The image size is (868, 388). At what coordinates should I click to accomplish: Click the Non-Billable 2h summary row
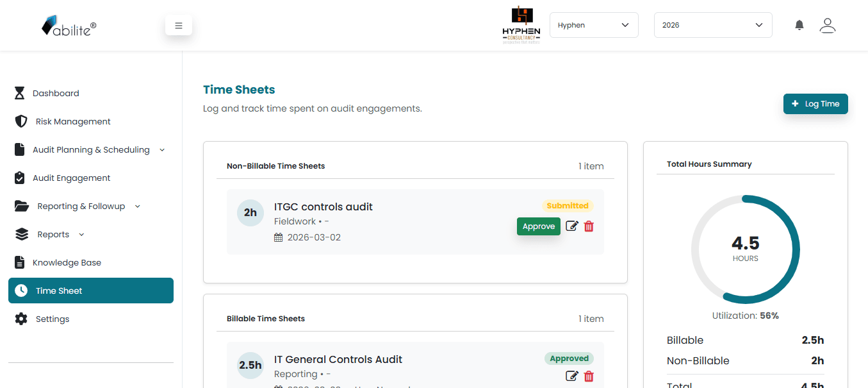(746, 360)
